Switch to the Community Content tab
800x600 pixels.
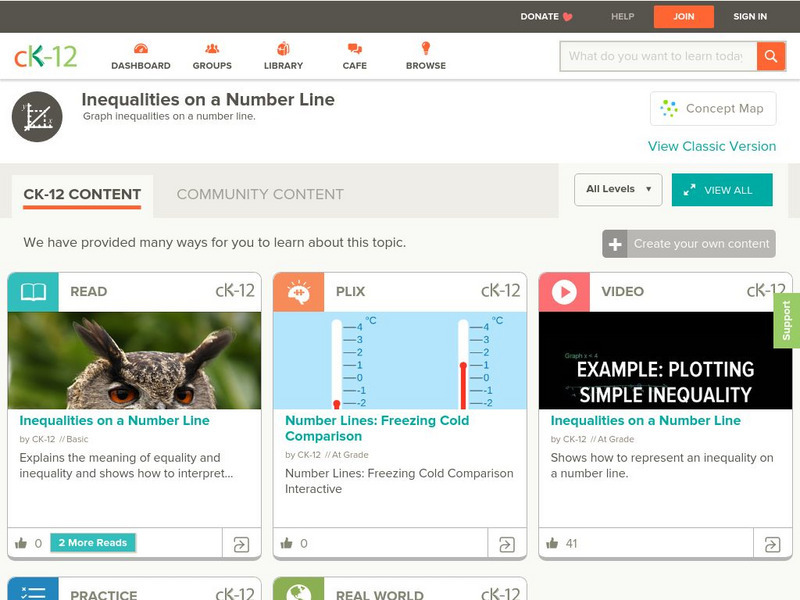[x=260, y=194]
